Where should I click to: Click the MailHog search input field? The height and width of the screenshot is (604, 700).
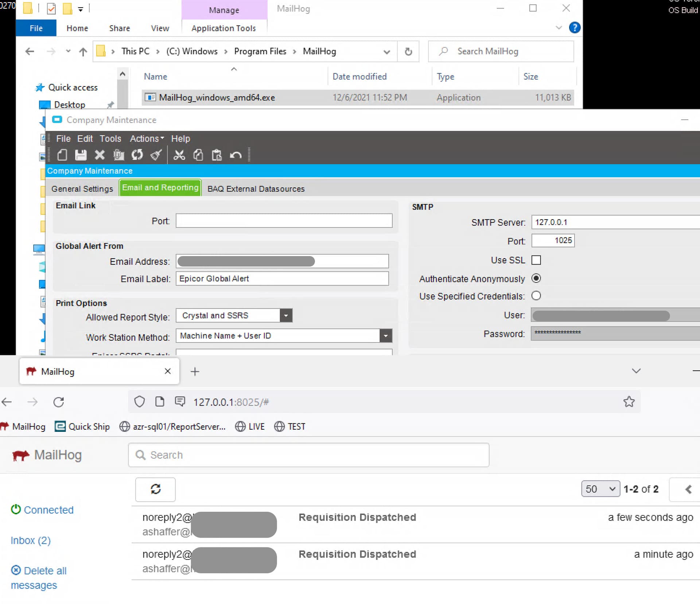pyautogui.click(x=308, y=455)
